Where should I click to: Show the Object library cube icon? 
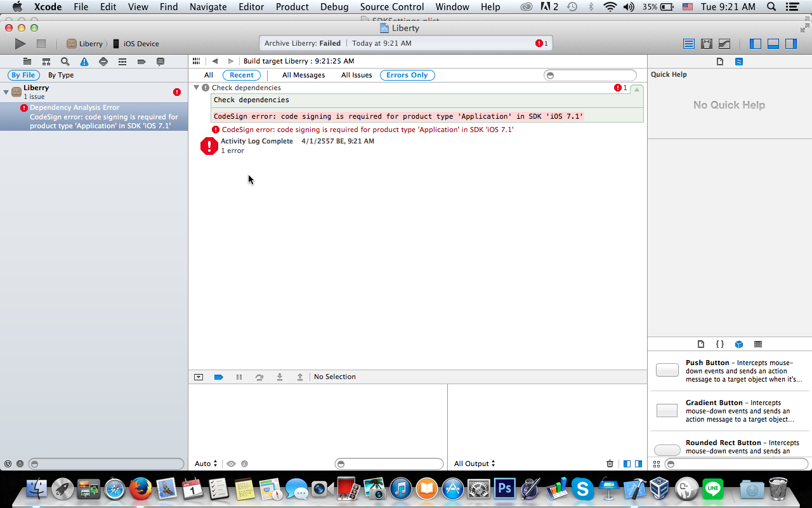point(739,344)
